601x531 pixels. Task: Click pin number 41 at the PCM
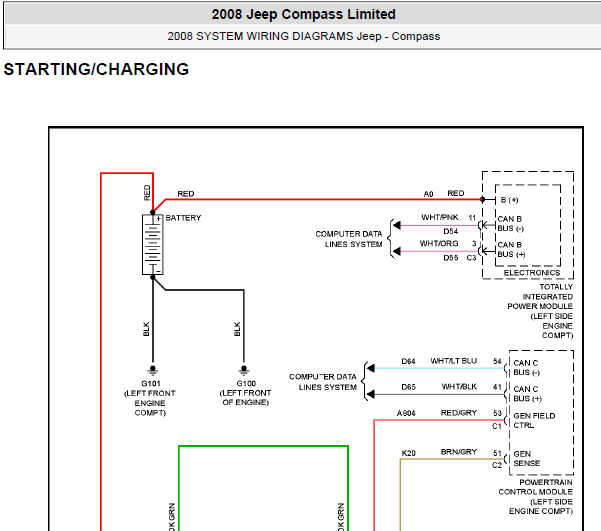click(497, 387)
